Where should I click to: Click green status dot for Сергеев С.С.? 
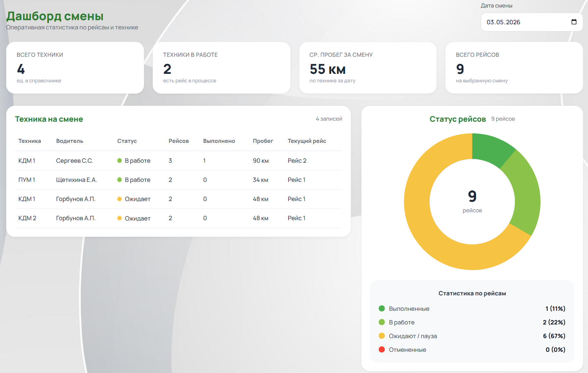click(120, 161)
